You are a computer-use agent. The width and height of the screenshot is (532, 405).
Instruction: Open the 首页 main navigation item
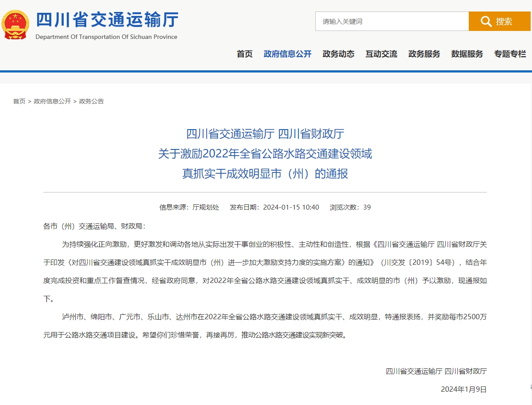click(245, 54)
